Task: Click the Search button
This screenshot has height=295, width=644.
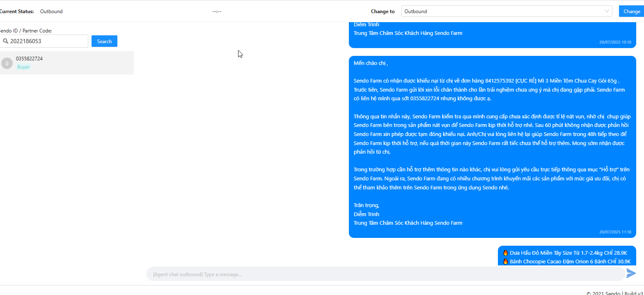Action: (x=104, y=41)
